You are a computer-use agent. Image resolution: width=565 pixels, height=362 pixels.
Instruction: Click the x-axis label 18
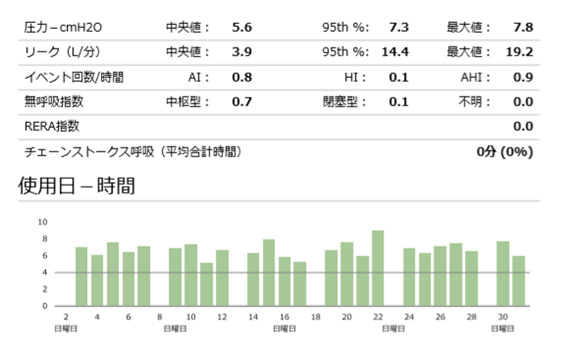click(316, 317)
